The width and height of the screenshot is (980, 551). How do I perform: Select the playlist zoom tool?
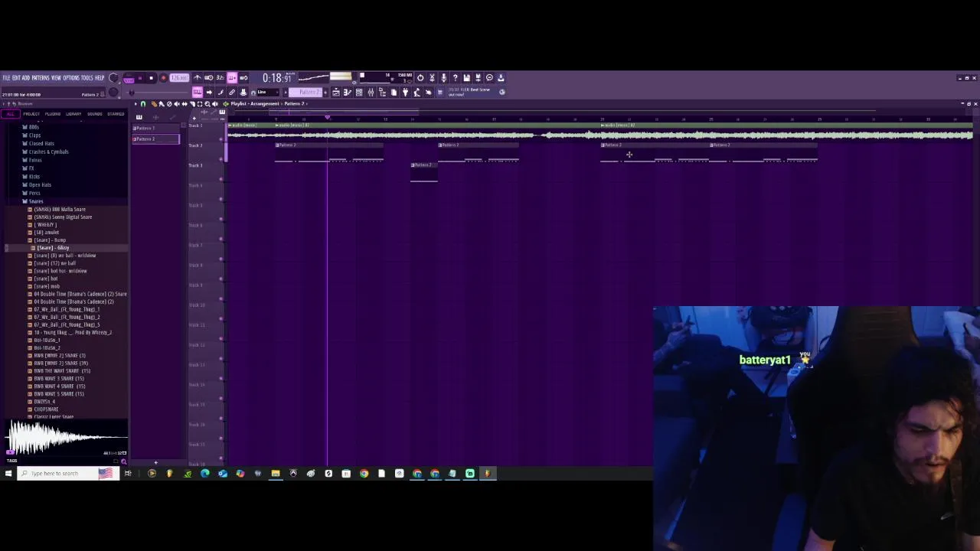click(207, 104)
